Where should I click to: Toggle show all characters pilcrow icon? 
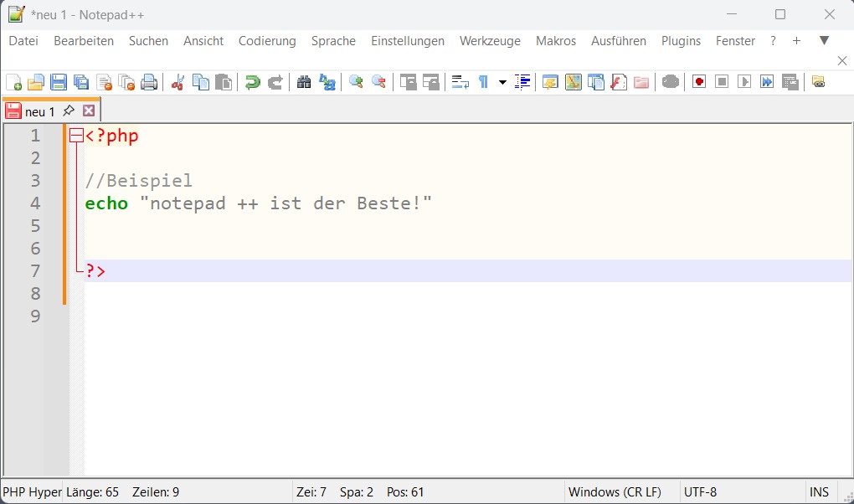[x=483, y=82]
